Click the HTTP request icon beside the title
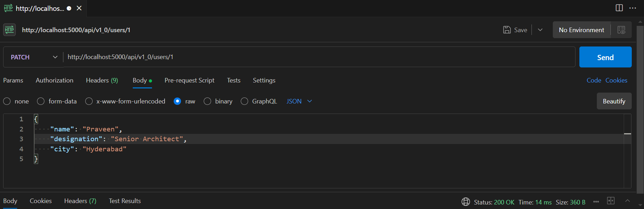The height and width of the screenshot is (209, 644). pos(9,30)
